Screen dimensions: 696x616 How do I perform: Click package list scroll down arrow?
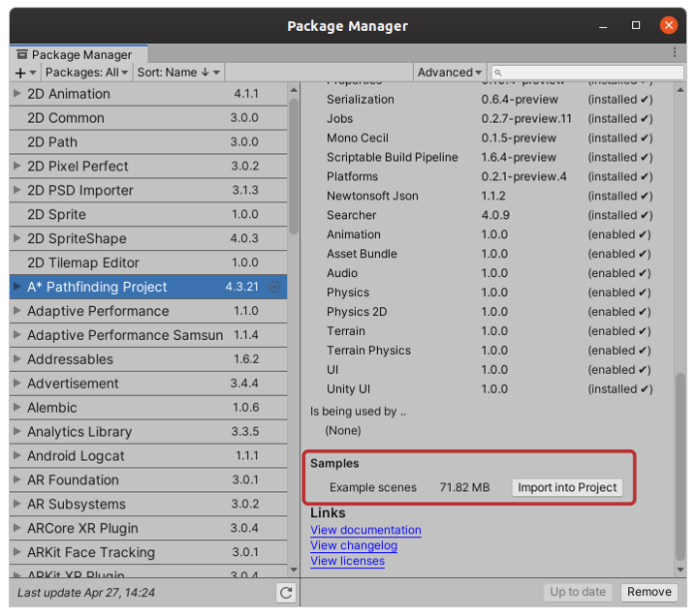click(x=293, y=569)
